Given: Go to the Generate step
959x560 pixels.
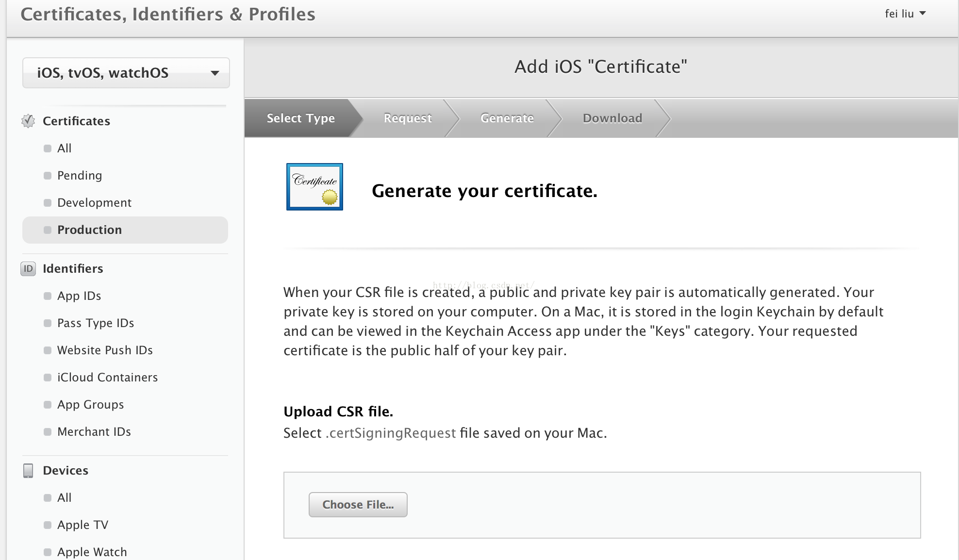Looking at the screenshot, I should [x=507, y=118].
